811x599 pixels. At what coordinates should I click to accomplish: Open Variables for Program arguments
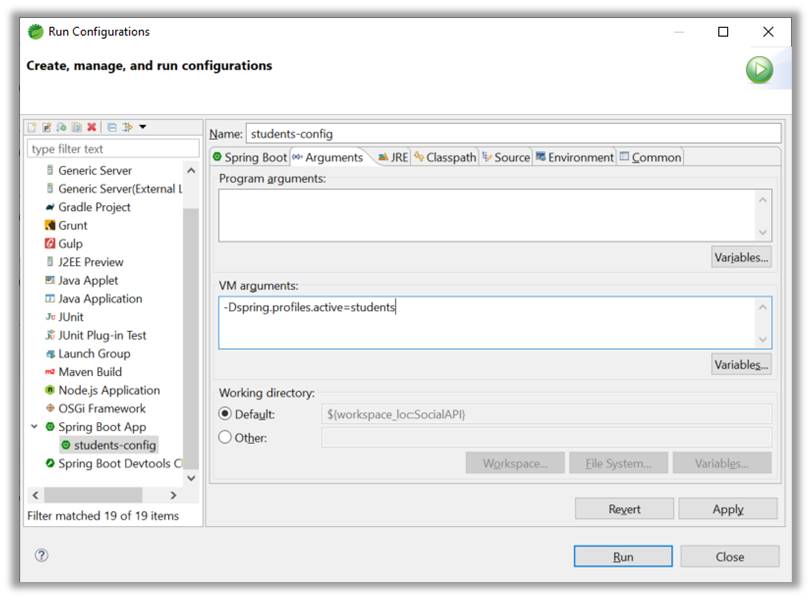741,257
